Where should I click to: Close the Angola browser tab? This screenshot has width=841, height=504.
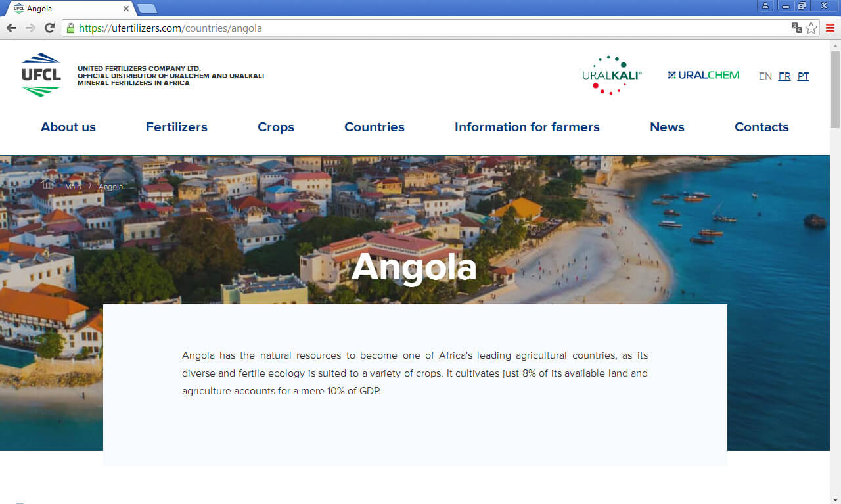(126, 9)
